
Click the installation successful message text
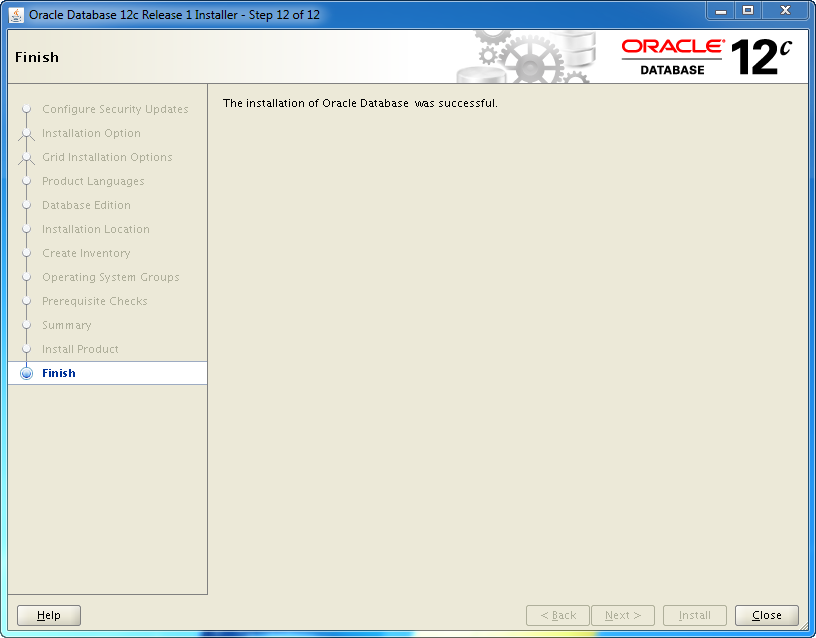(360, 103)
